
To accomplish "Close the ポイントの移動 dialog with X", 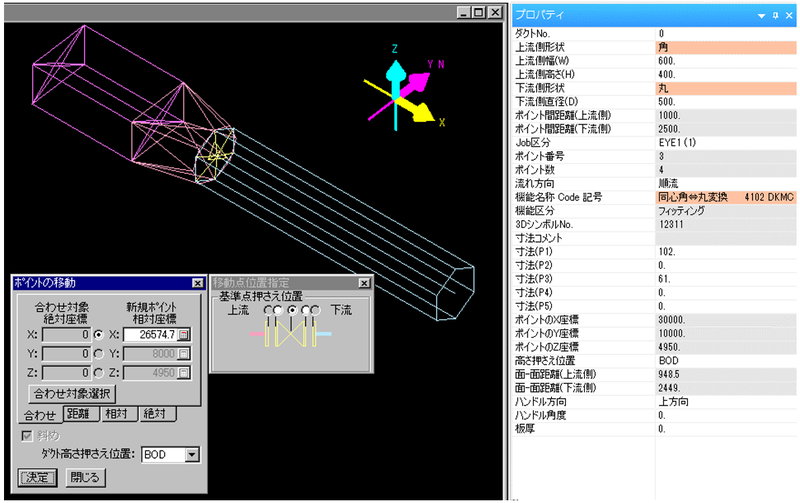I will click(196, 284).
